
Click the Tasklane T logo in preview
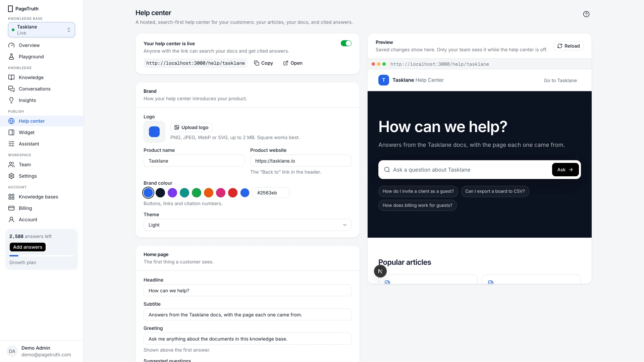click(384, 80)
